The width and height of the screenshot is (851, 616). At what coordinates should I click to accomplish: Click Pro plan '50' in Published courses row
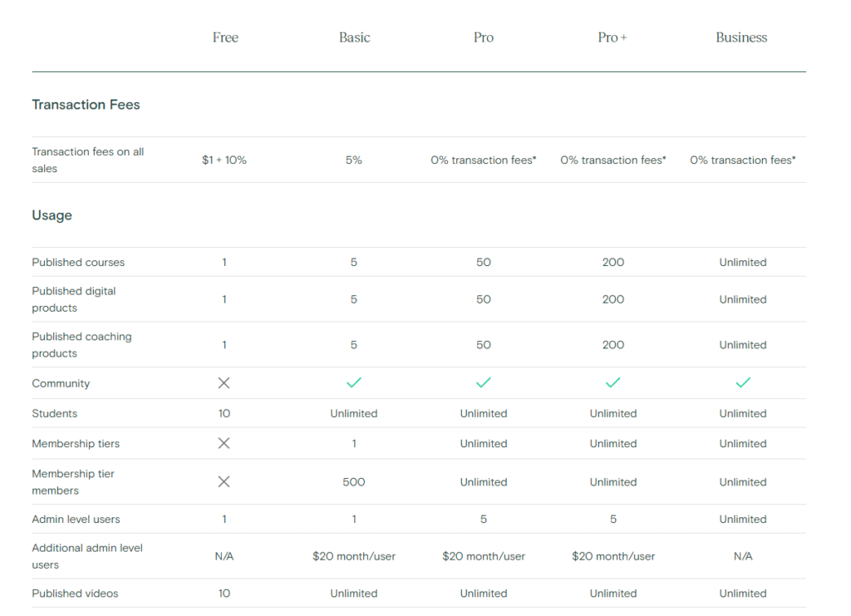click(484, 262)
